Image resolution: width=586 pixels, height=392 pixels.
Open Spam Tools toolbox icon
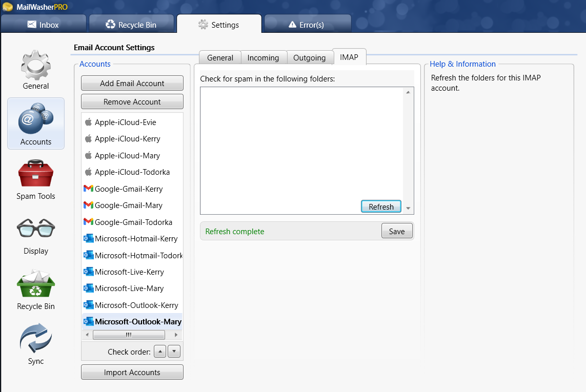[x=36, y=173]
